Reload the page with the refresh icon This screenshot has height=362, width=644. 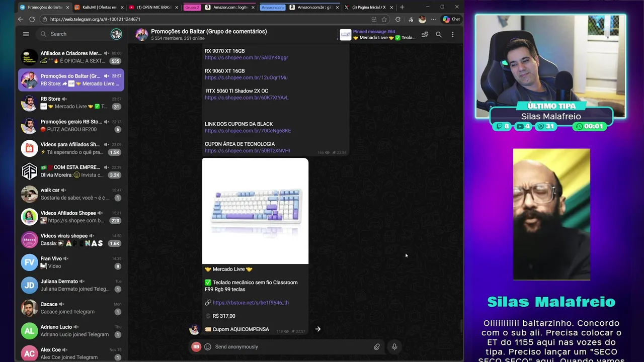click(32, 19)
